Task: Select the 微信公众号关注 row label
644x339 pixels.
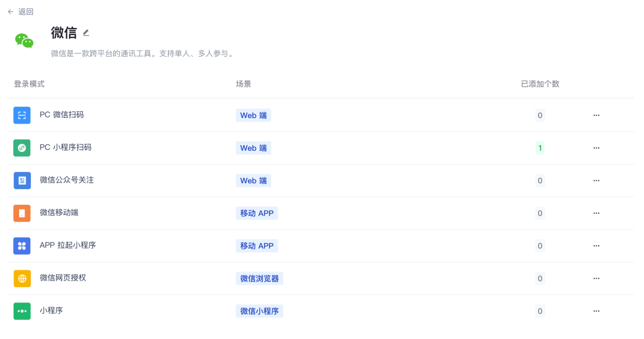Action: tap(67, 180)
